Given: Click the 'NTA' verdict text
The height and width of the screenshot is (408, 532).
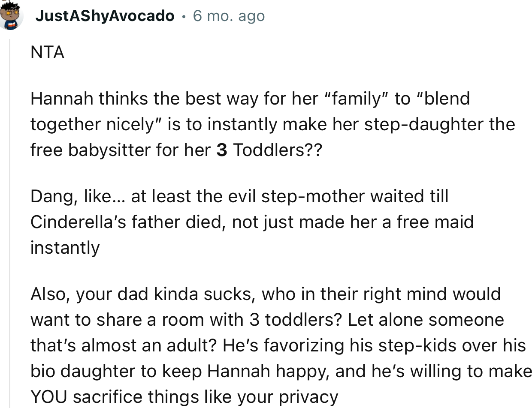Looking at the screenshot, I should click(47, 52).
